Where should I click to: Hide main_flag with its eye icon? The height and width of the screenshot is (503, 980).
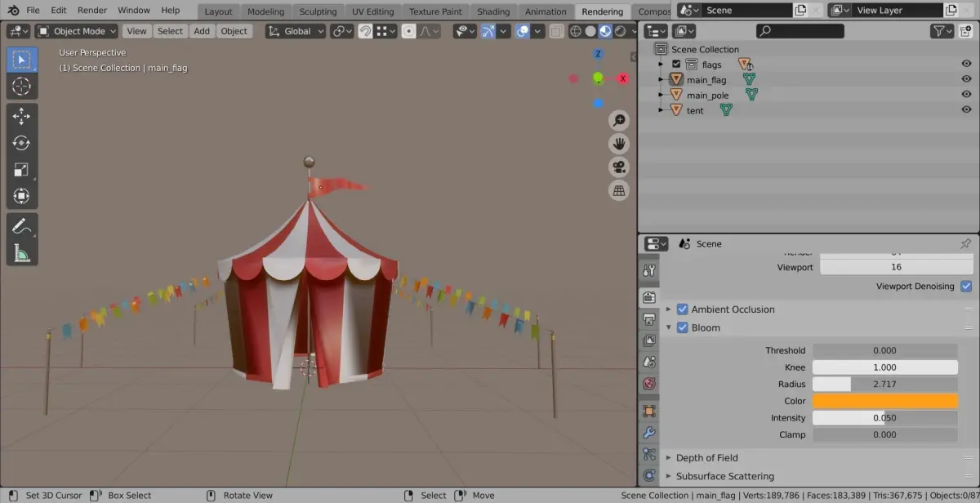tap(966, 80)
